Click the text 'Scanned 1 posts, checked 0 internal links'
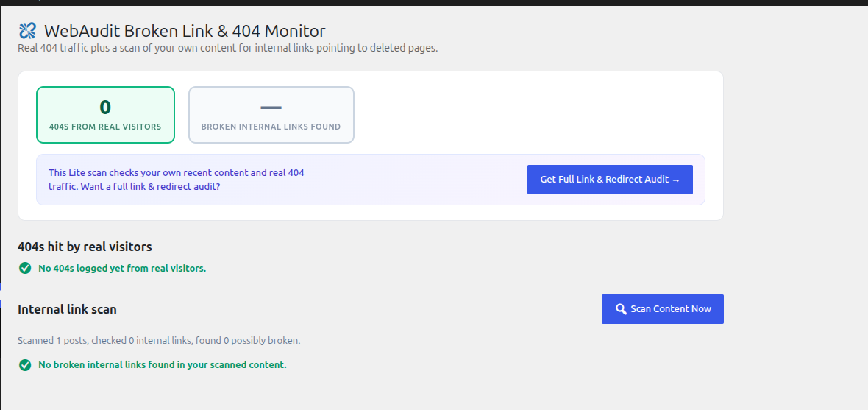Viewport: 868px width, 410px height. click(x=105, y=340)
